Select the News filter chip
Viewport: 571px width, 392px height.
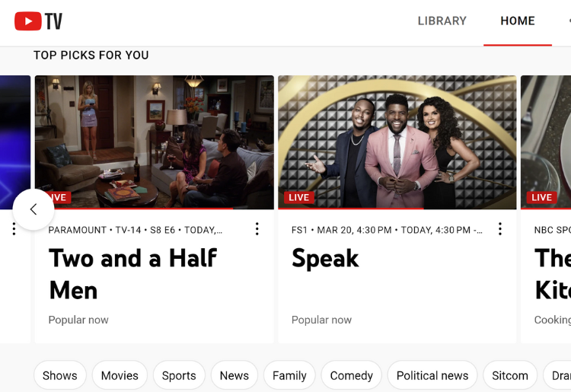[234, 375]
